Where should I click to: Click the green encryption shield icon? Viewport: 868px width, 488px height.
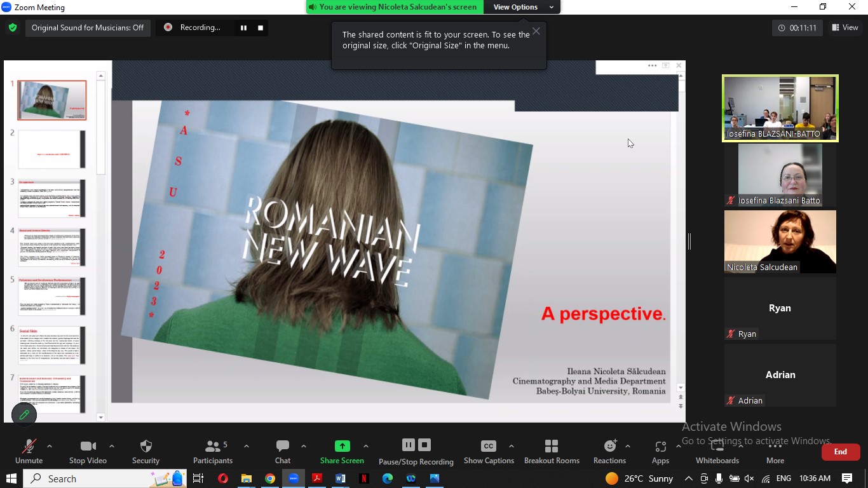pyautogui.click(x=12, y=27)
